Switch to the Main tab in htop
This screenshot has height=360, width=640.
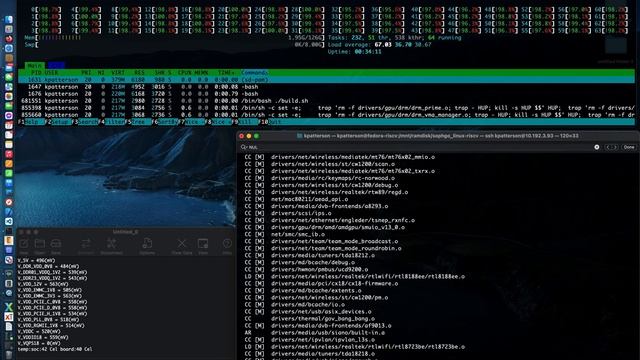point(34,65)
